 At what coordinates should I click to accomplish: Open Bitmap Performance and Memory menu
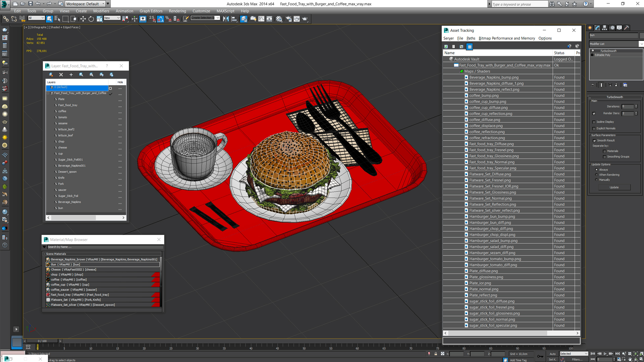click(x=506, y=38)
